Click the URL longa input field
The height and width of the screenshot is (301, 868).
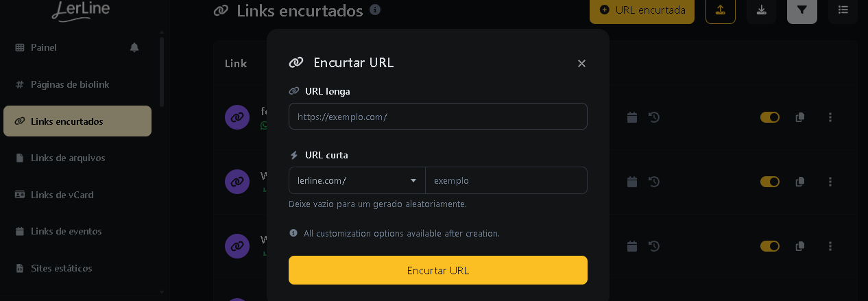tap(437, 117)
